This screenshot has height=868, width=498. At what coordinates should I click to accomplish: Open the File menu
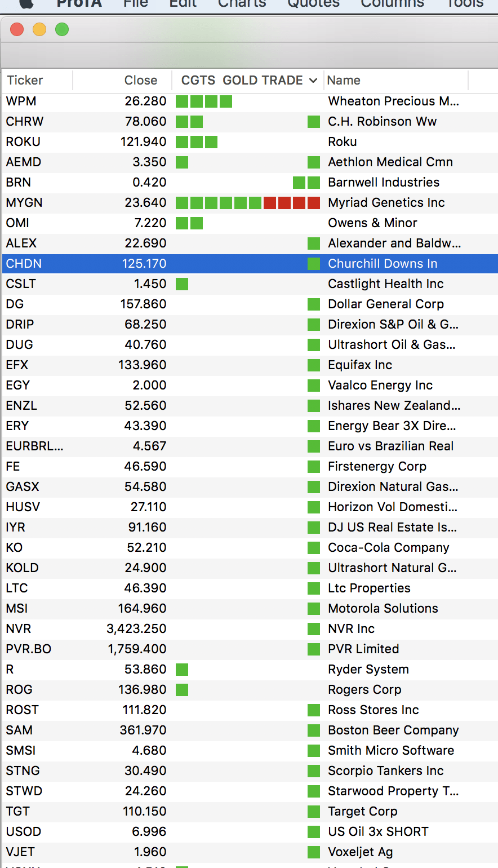click(x=135, y=3)
